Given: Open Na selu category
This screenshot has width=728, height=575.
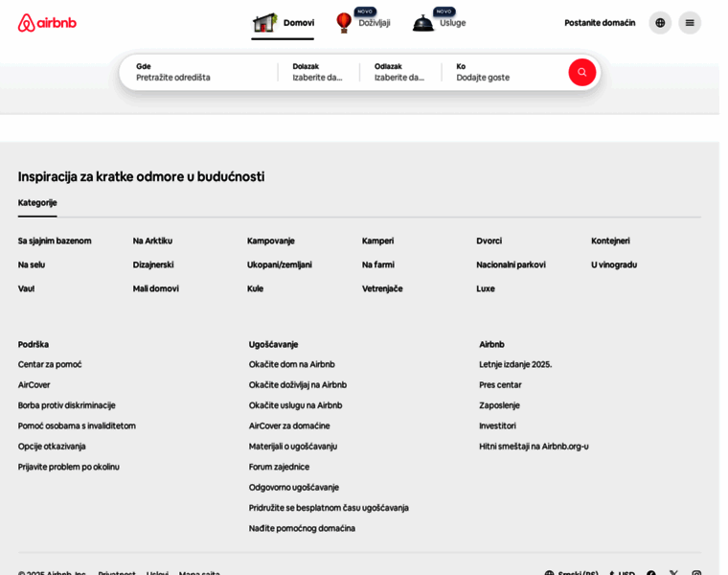Looking at the screenshot, I should [32, 264].
